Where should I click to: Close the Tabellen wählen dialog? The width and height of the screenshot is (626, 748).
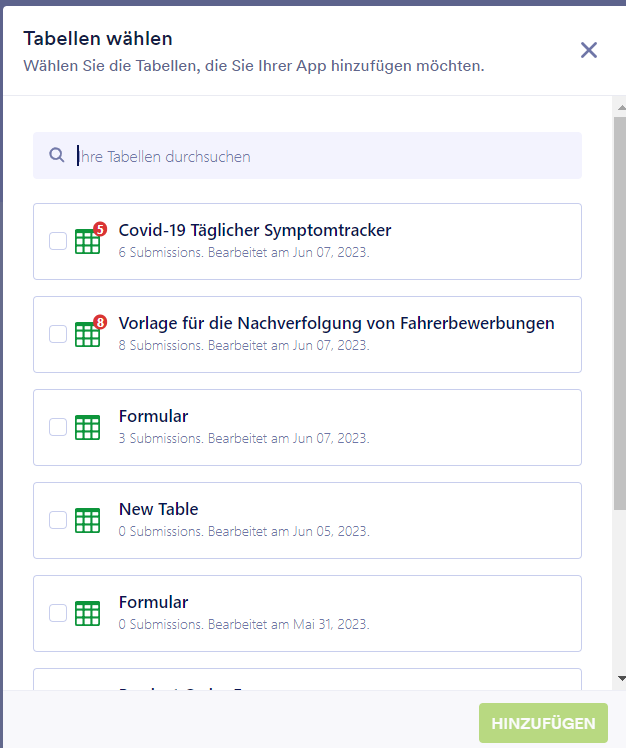[589, 50]
